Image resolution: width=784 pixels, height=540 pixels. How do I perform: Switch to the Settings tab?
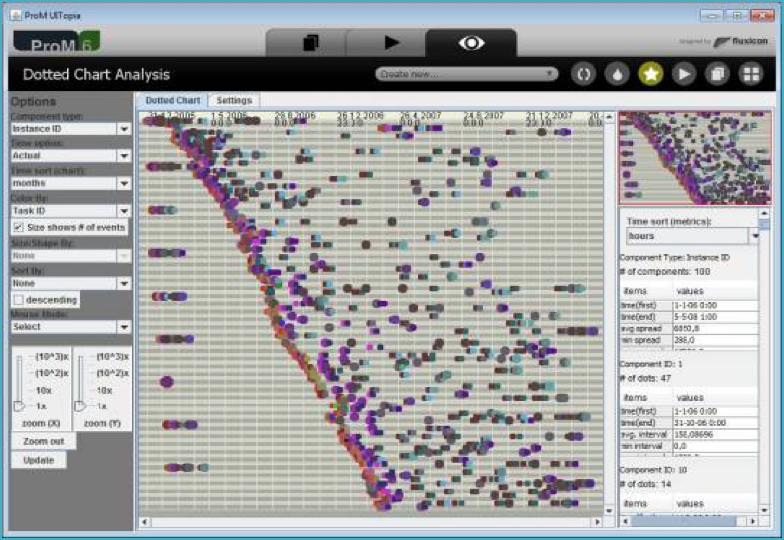[x=234, y=100]
